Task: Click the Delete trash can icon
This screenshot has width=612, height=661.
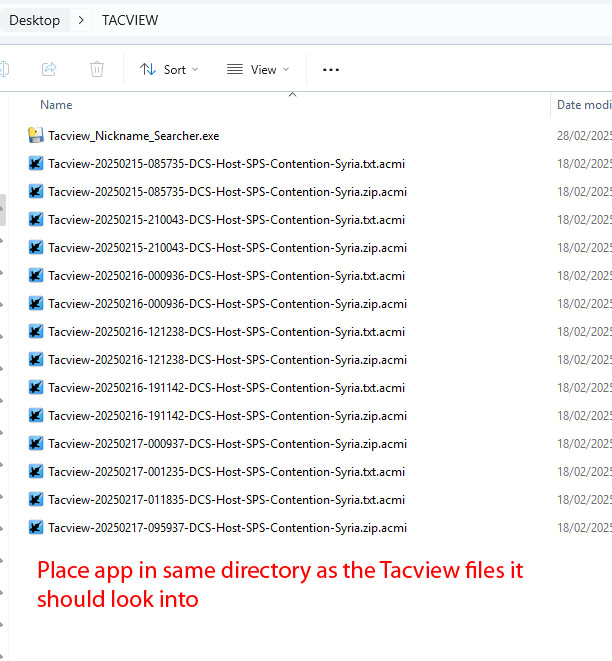Action: (x=97, y=69)
